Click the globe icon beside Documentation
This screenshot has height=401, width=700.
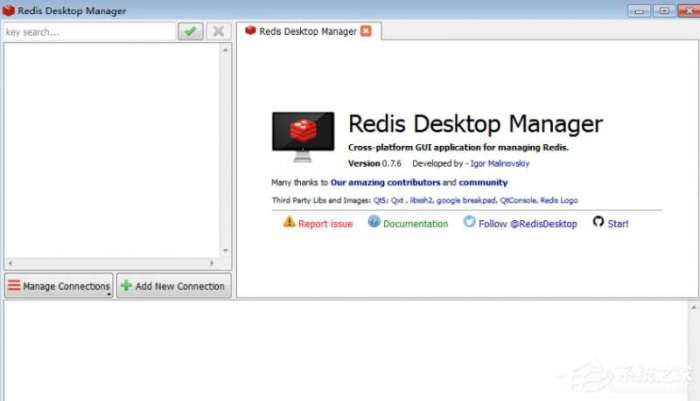(374, 221)
